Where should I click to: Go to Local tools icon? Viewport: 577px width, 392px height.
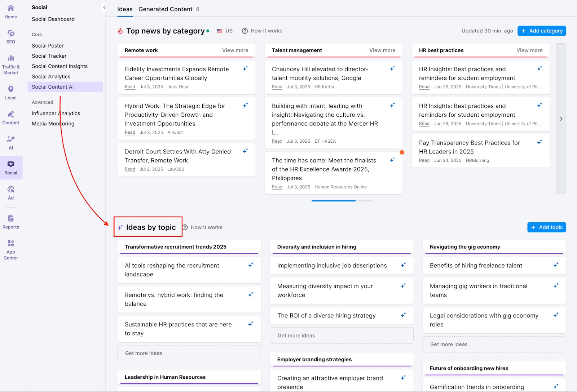[x=11, y=92]
